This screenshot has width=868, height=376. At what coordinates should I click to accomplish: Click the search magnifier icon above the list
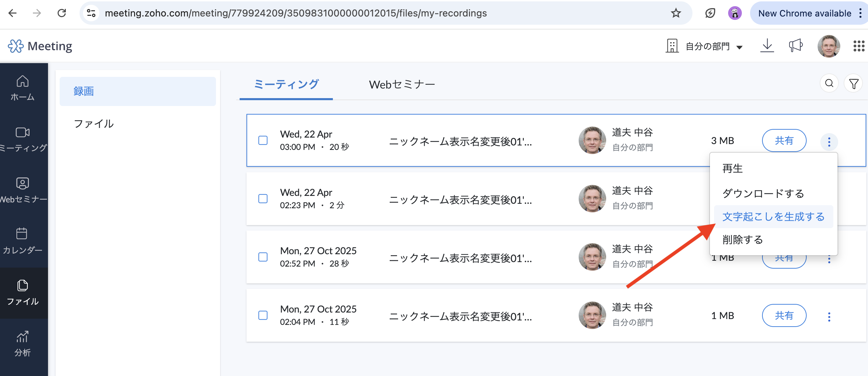[x=829, y=83]
